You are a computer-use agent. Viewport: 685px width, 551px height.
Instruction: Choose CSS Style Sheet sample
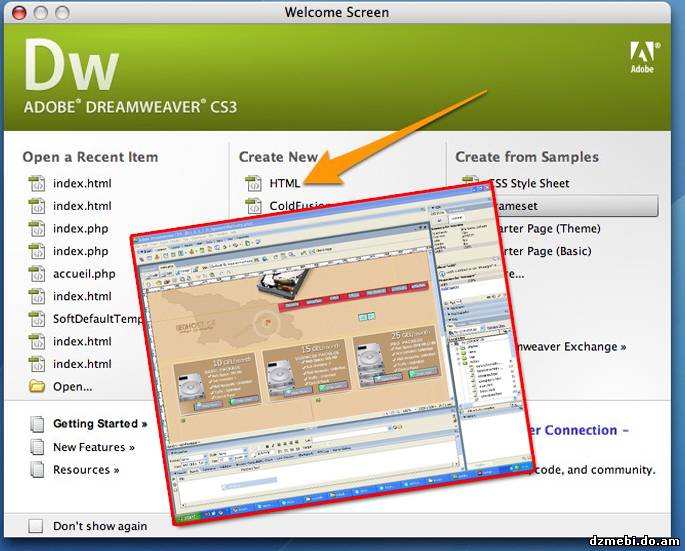point(529,183)
